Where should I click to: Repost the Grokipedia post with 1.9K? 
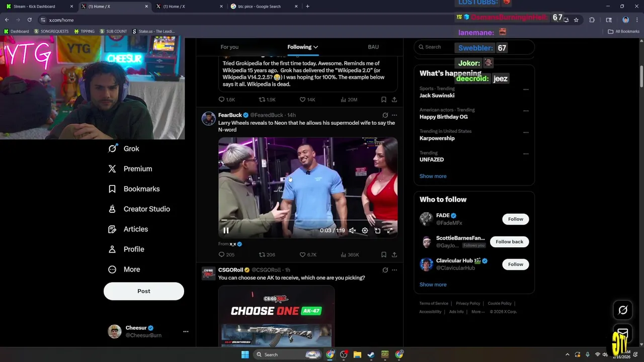[x=267, y=100]
